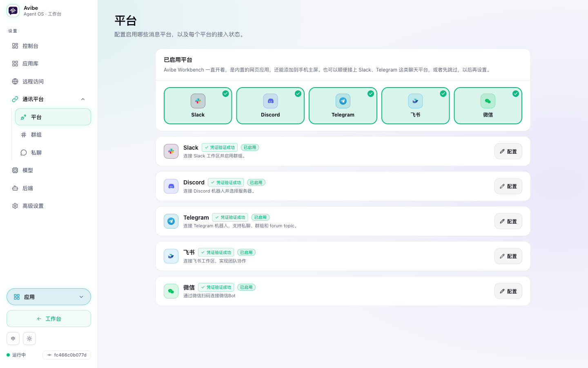Image resolution: width=588 pixels, height=368 pixels.
Task: Click the commit icon beside fc466c0b077d
Action: pos(49,355)
